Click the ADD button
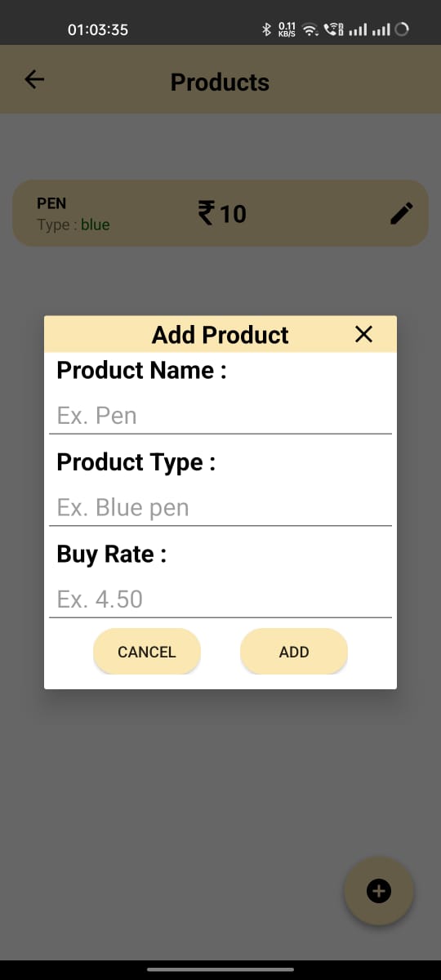 [x=294, y=652]
